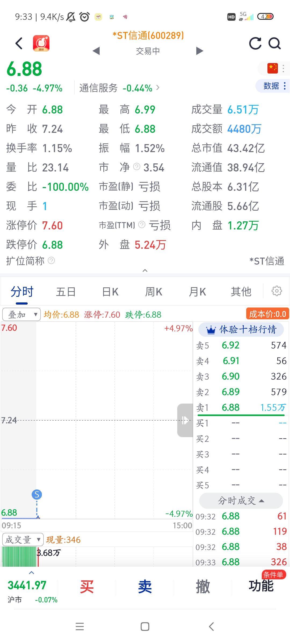Switch to 分时 chart tab
The width and height of the screenshot is (290, 644).
(22, 292)
